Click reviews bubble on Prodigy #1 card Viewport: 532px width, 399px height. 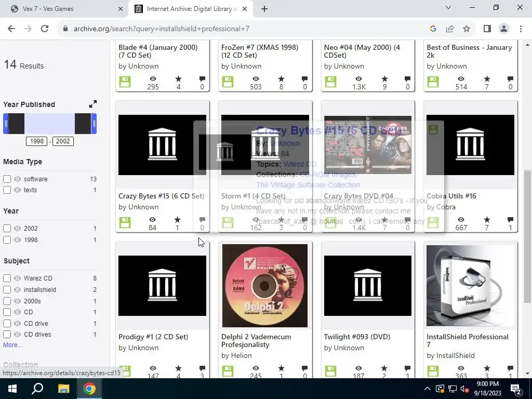click(x=202, y=368)
